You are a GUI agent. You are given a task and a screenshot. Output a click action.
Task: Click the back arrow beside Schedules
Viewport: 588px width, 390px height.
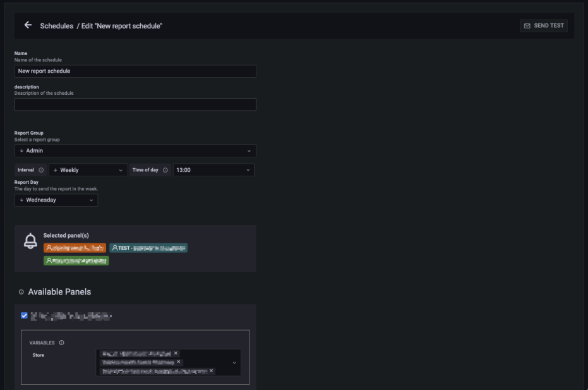point(28,25)
